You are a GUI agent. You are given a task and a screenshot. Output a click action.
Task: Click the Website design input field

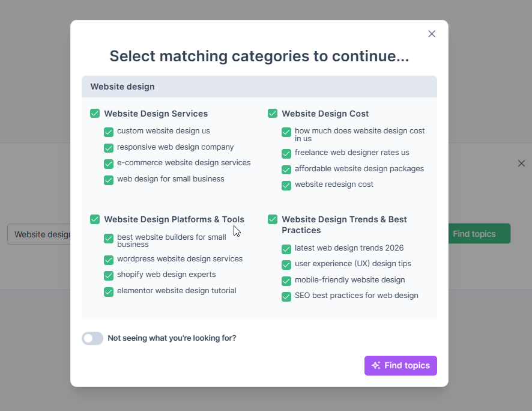[39, 234]
